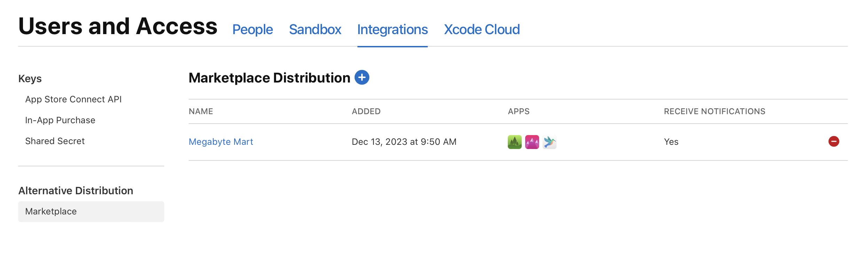Click the Users and Access page title
Image resolution: width=868 pixels, height=259 pixels.
pyautogui.click(x=118, y=26)
